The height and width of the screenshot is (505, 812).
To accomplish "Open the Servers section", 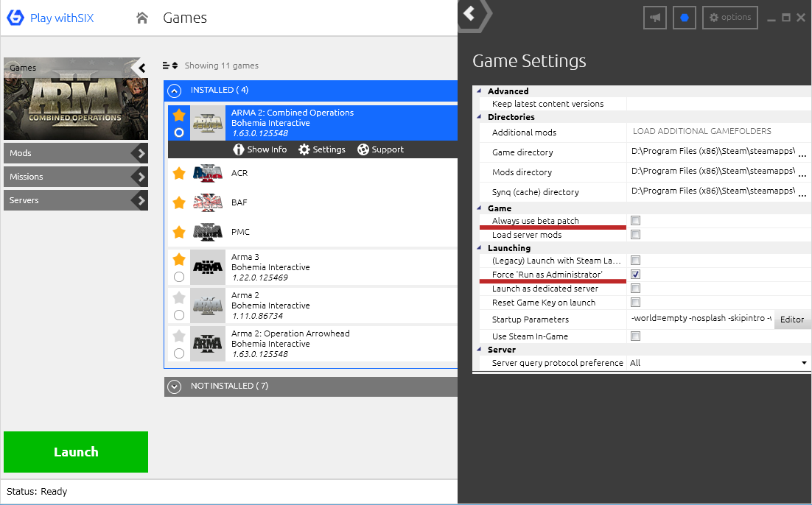I will [x=76, y=200].
